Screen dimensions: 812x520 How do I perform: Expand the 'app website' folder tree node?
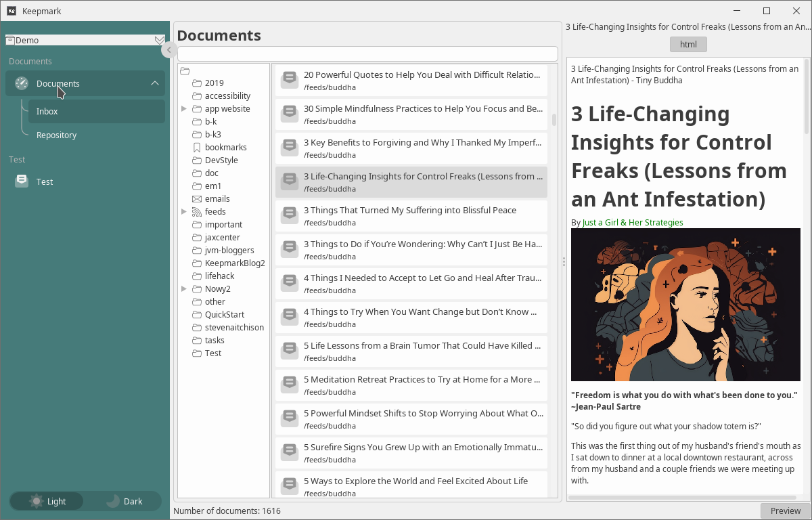[184, 109]
